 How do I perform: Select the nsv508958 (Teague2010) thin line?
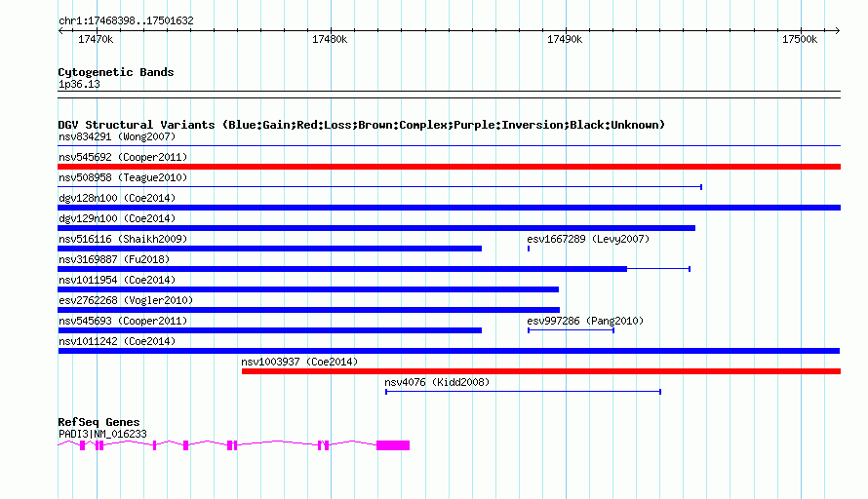[x=379, y=187]
